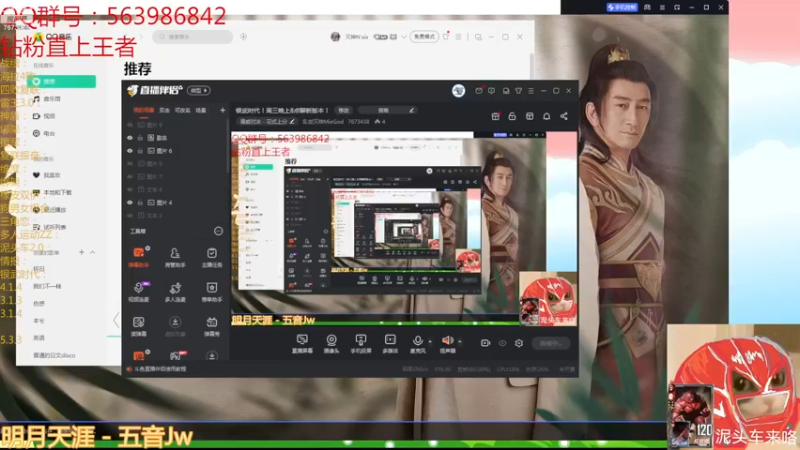Expand the microphone options arrow
This screenshot has width=800, height=450.
tap(430, 341)
